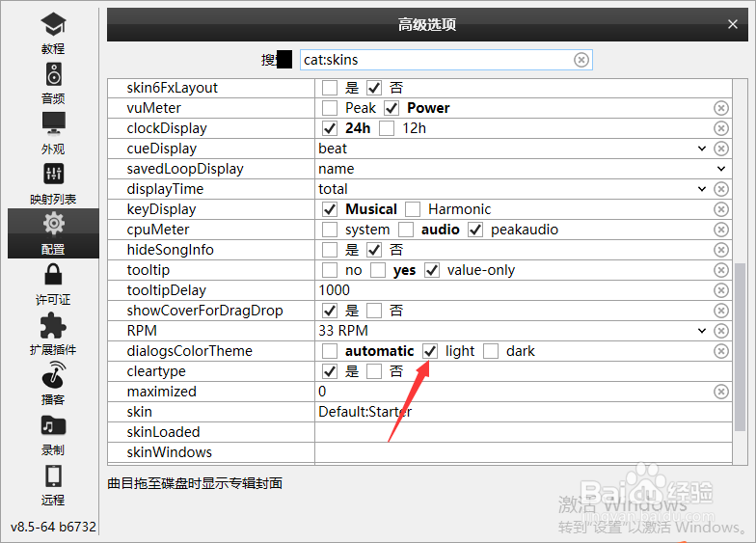Screen dimensions: 756x543
Task: Expand the displayTime dropdown
Action: [x=702, y=189]
